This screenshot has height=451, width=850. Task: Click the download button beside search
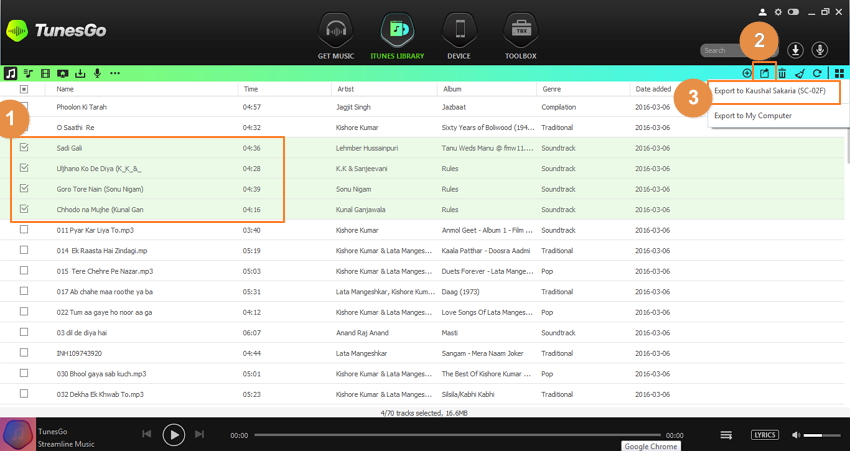point(795,50)
